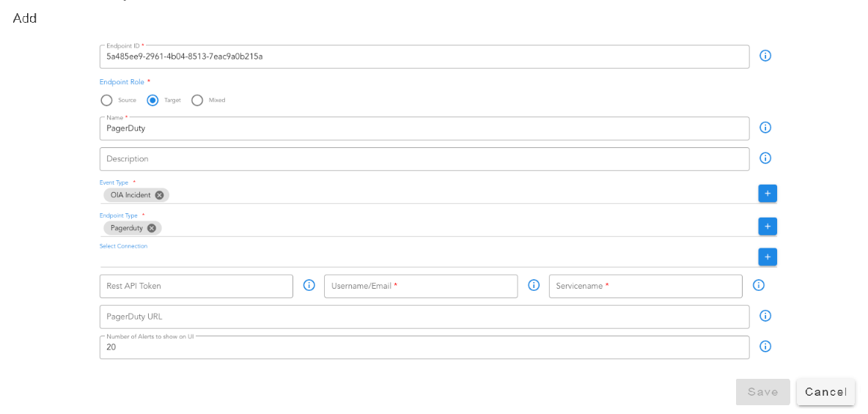Click the info icon beside Description field
The height and width of the screenshot is (414, 868).
click(765, 158)
